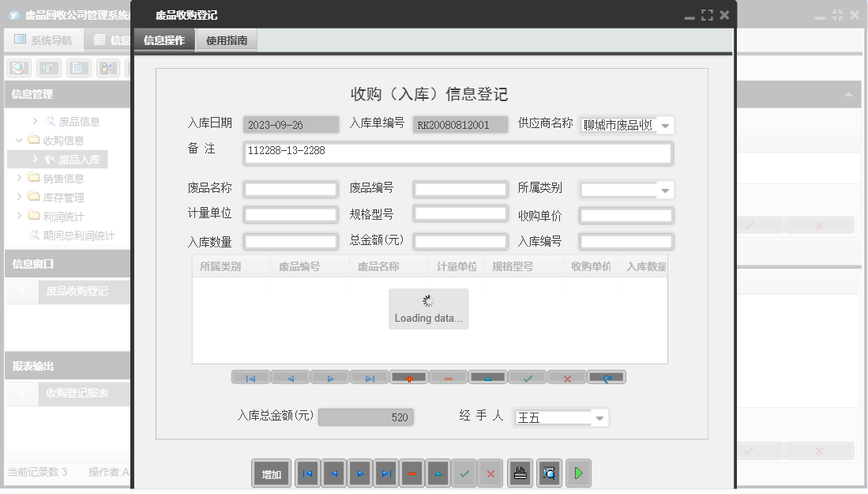868x494 pixels.
Task: Click the Add (+) record icon in navigator
Action: (x=408, y=378)
